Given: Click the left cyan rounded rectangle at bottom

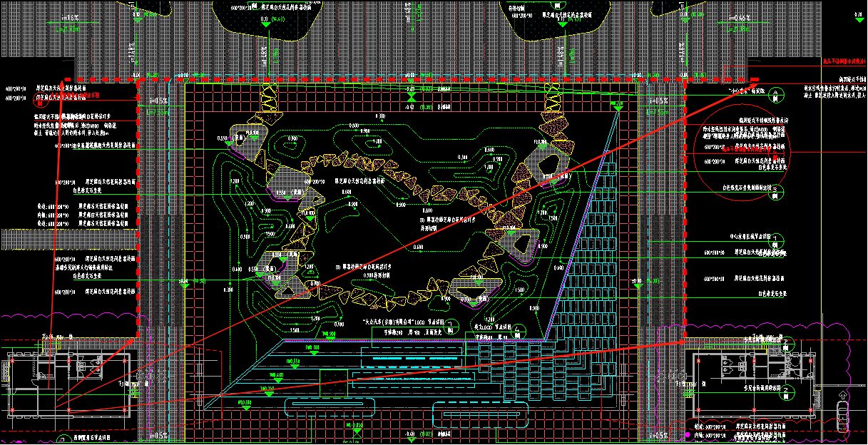Looking at the screenshot, I should point(330,407).
